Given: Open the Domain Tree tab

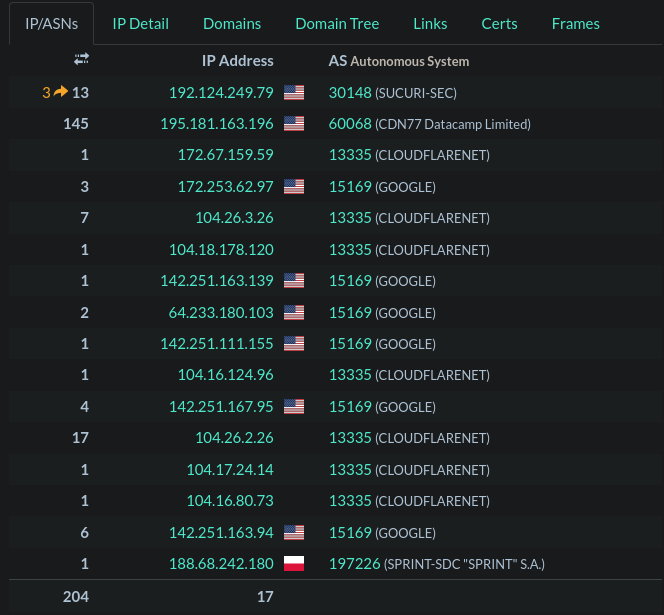Looking at the screenshot, I should [x=337, y=23].
